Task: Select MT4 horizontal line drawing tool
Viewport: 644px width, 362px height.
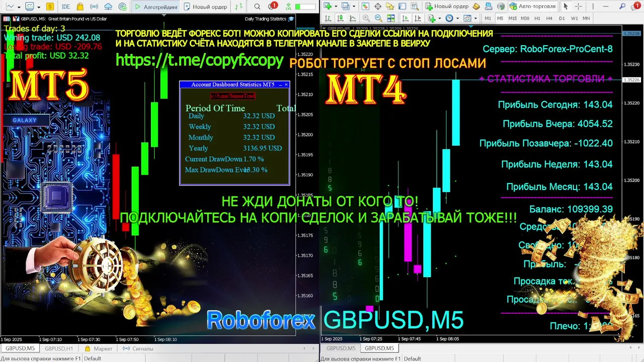Action: click(x=605, y=7)
